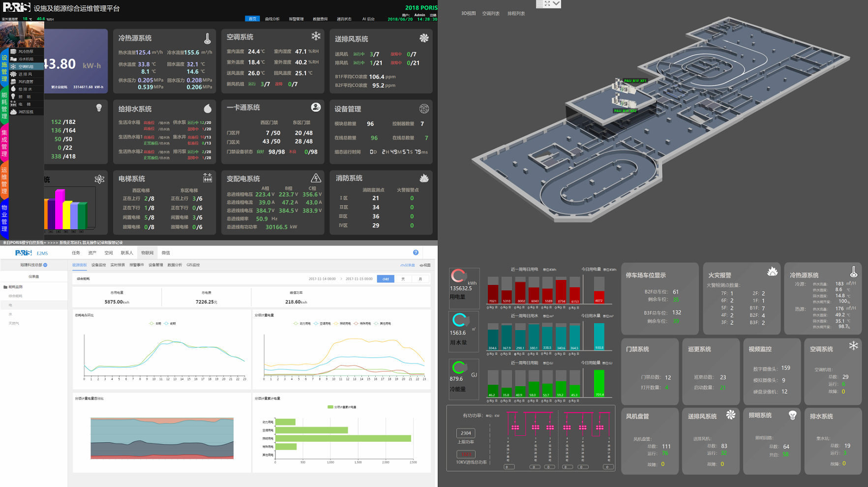The image size is (868, 487).
Task: Open the AI 后台 tab
Action: [368, 19]
